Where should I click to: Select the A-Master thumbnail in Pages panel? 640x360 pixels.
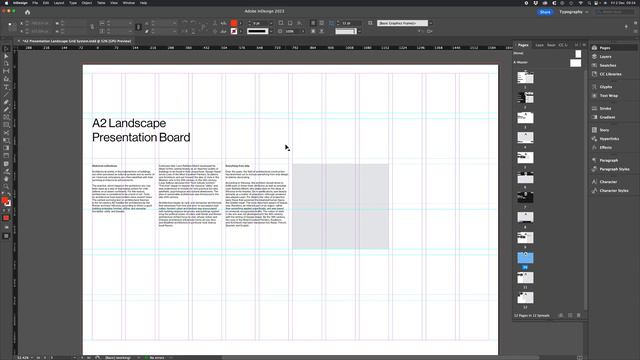576,63
